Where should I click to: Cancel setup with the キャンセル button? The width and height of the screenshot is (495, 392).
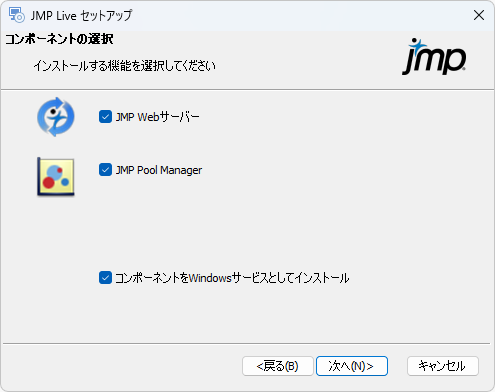pos(443,366)
